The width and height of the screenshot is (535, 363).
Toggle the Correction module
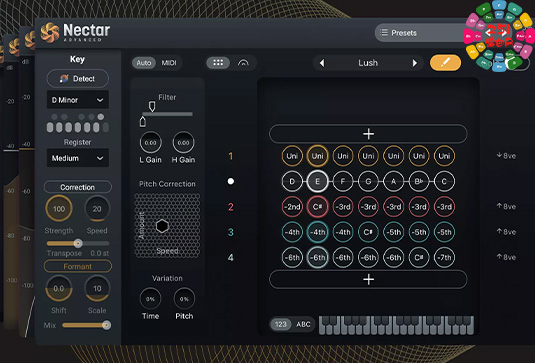click(77, 187)
